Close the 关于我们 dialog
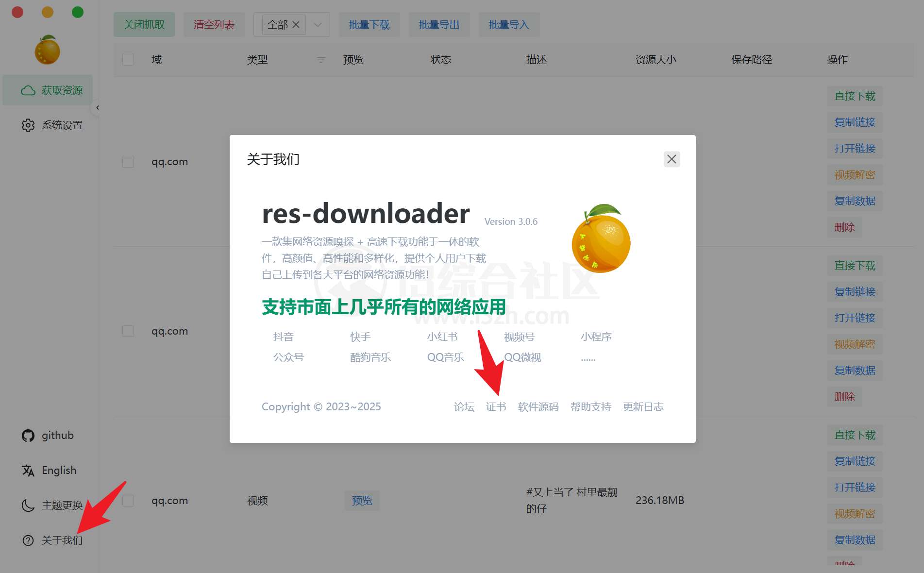This screenshot has height=573, width=924. pos(672,159)
